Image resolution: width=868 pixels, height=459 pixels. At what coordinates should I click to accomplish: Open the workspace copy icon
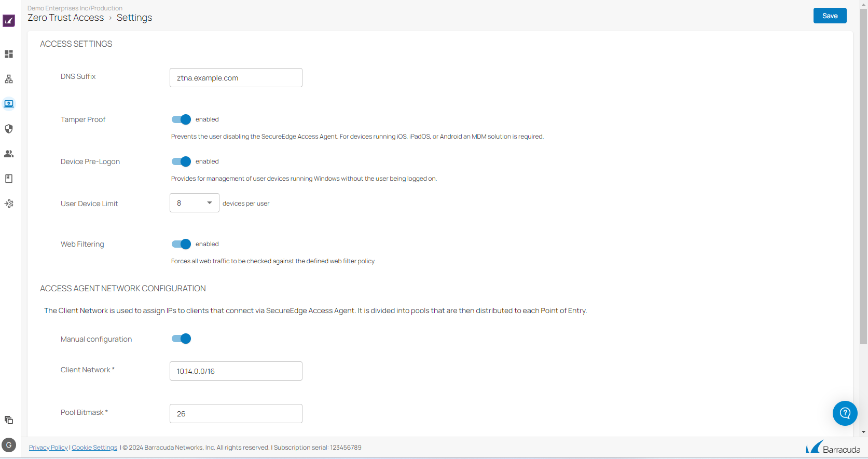click(x=9, y=420)
